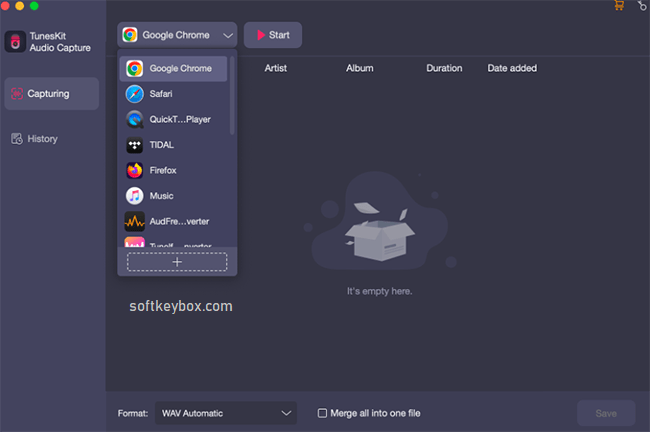Click the Date added column header
Screen dimensions: 650x432
click(x=512, y=68)
